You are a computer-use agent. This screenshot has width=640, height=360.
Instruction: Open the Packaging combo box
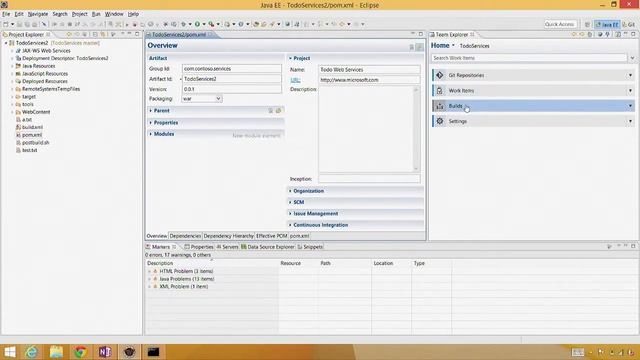[202, 99]
